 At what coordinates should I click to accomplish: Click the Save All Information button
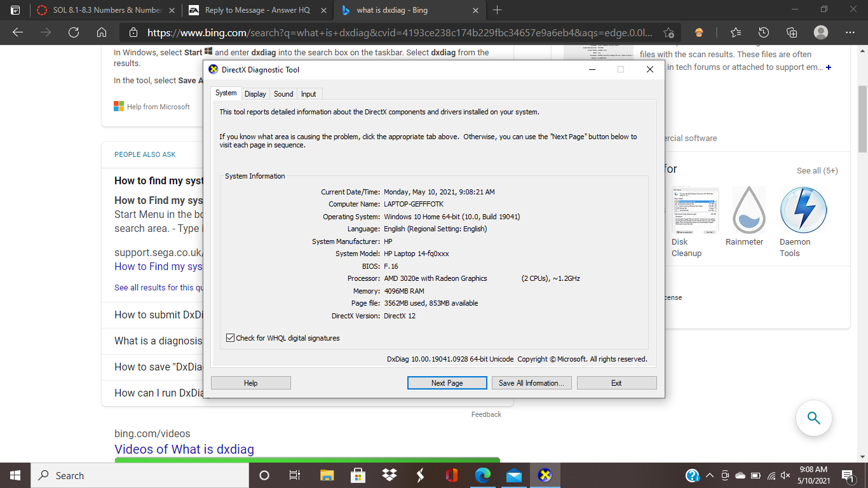tap(531, 383)
